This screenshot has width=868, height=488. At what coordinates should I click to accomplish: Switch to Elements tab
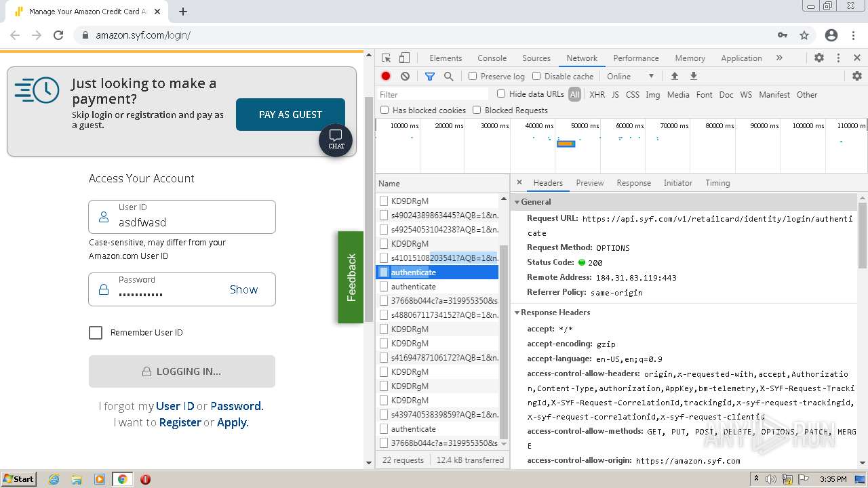point(446,58)
